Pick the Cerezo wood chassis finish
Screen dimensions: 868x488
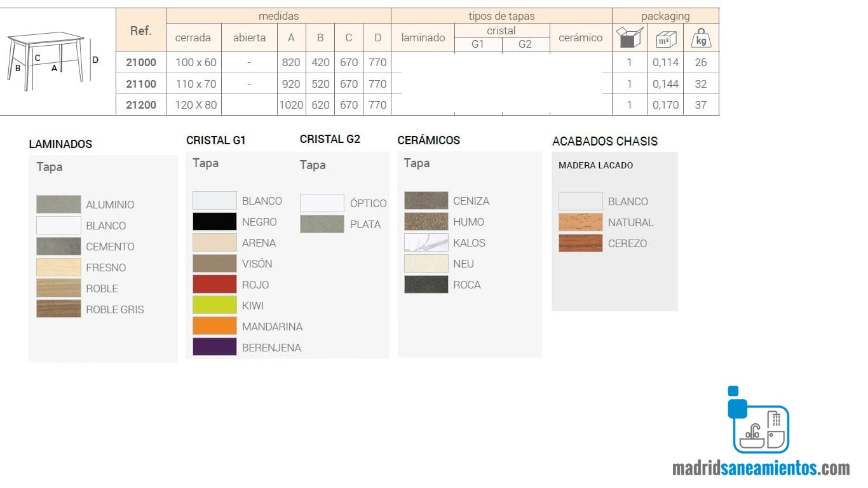581,243
